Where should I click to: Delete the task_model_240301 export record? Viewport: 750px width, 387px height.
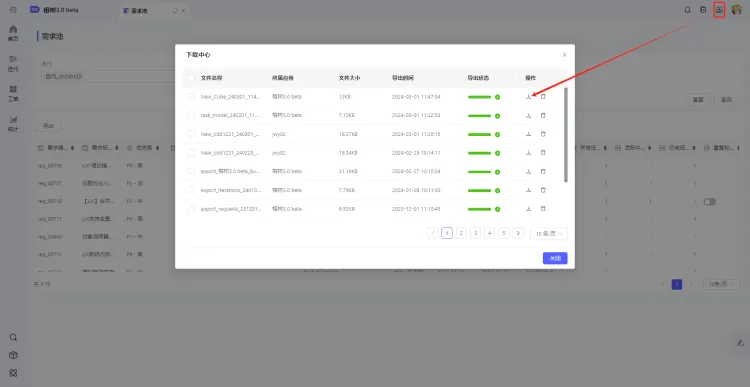tap(543, 115)
